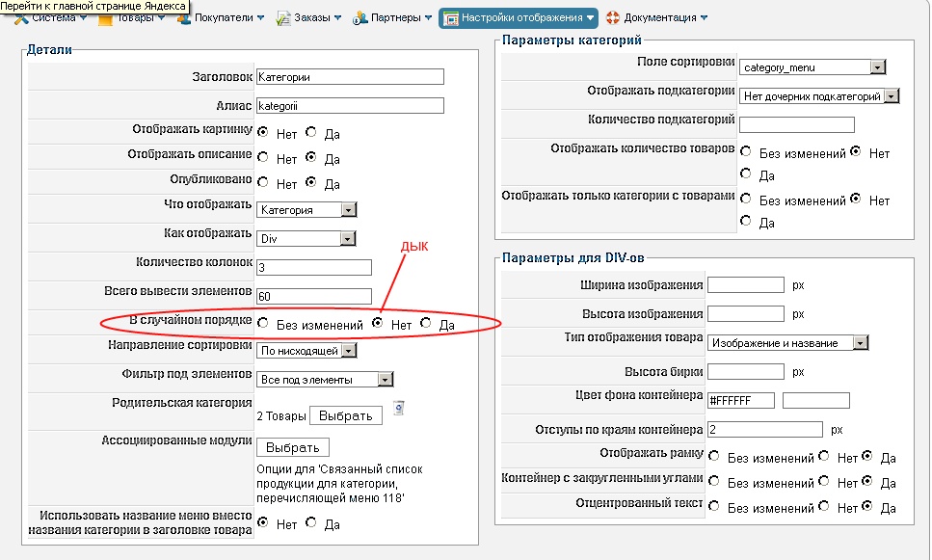The height and width of the screenshot is (560, 932).
Task: Open the Тип отображения товара dropdown
Action: pyautogui.click(x=788, y=342)
